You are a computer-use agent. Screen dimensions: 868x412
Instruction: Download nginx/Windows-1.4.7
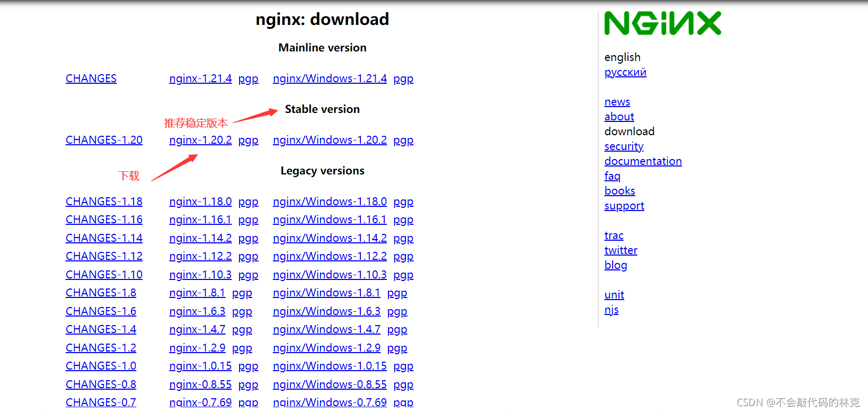[326, 329]
